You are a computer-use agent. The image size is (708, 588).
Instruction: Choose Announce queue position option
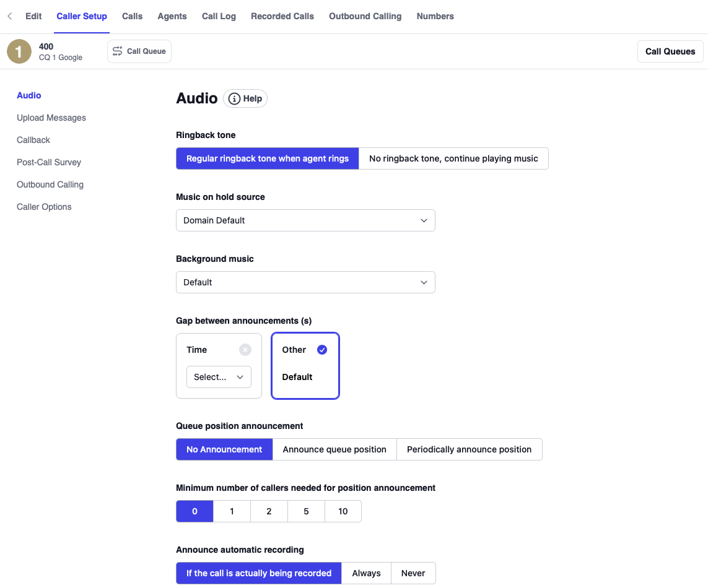[x=334, y=449]
